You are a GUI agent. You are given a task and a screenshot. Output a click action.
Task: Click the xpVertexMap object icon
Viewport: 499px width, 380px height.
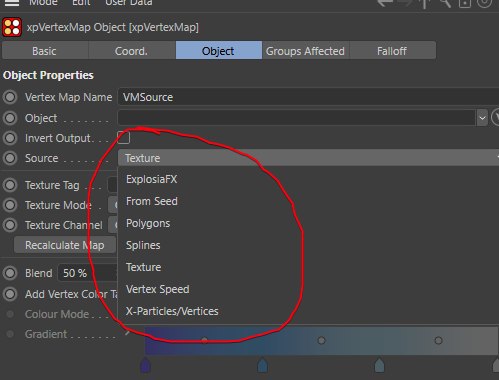(12, 27)
